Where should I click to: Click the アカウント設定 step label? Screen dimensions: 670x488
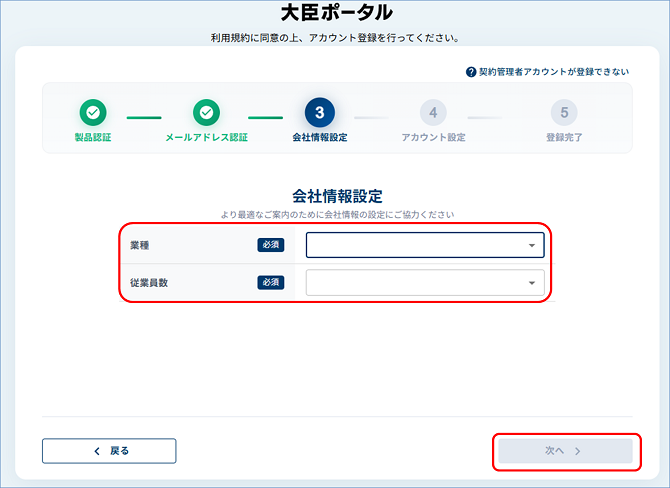(x=433, y=137)
